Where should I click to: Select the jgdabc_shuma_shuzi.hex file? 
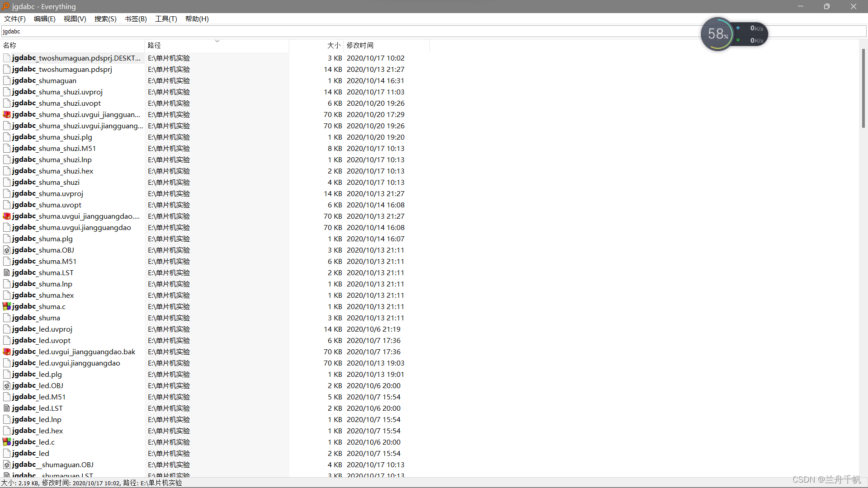(52, 171)
